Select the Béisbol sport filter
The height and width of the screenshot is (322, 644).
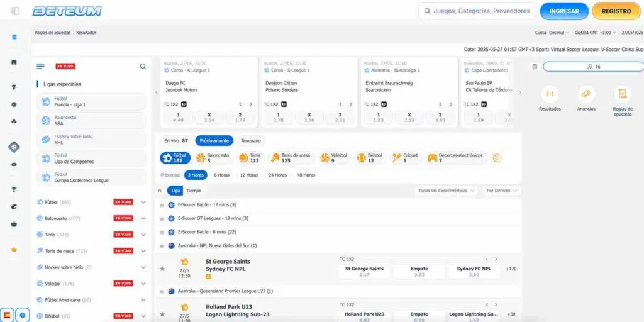(371, 158)
